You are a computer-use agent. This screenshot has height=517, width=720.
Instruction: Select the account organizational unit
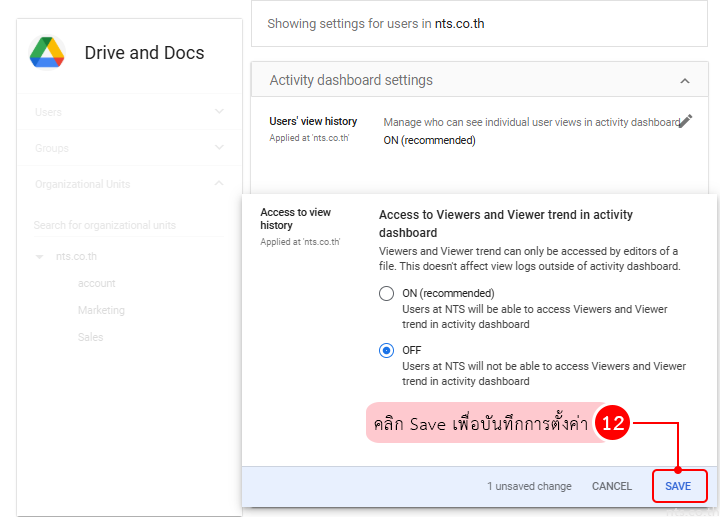coord(97,283)
